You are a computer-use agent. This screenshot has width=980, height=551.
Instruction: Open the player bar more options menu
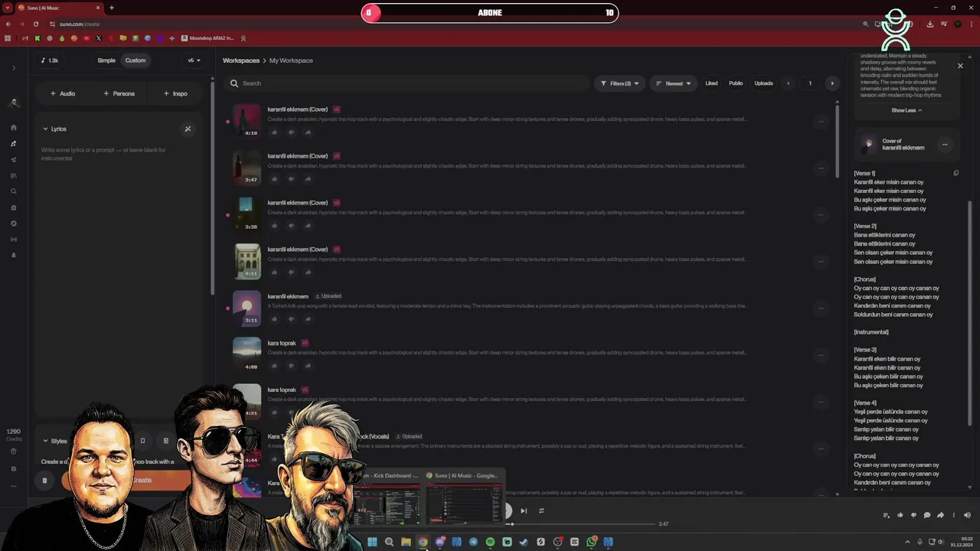953,515
